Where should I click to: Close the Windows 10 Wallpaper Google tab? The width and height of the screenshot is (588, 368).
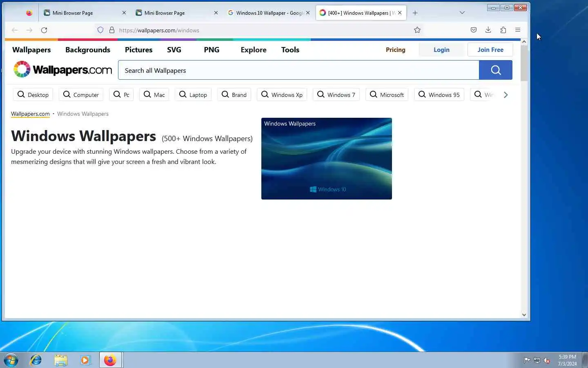[308, 13]
